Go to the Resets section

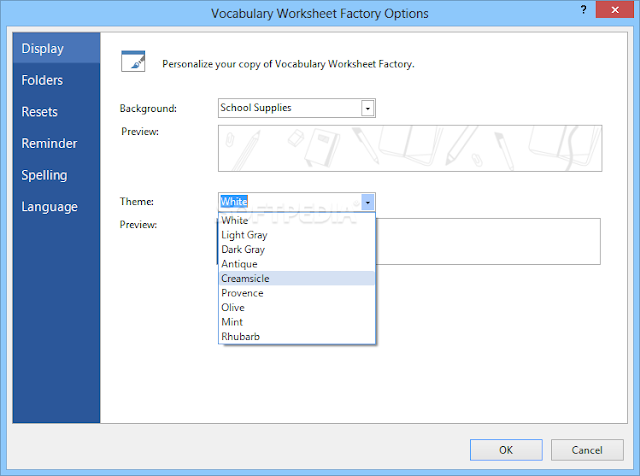tap(56, 111)
